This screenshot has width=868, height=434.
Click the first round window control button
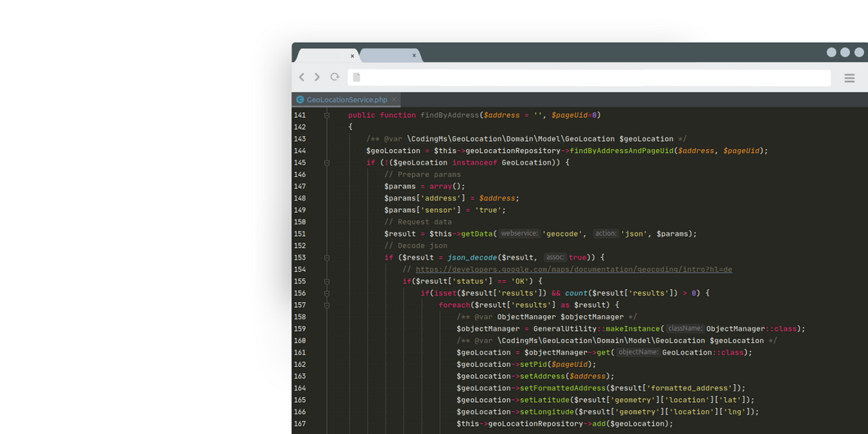[x=831, y=52]
